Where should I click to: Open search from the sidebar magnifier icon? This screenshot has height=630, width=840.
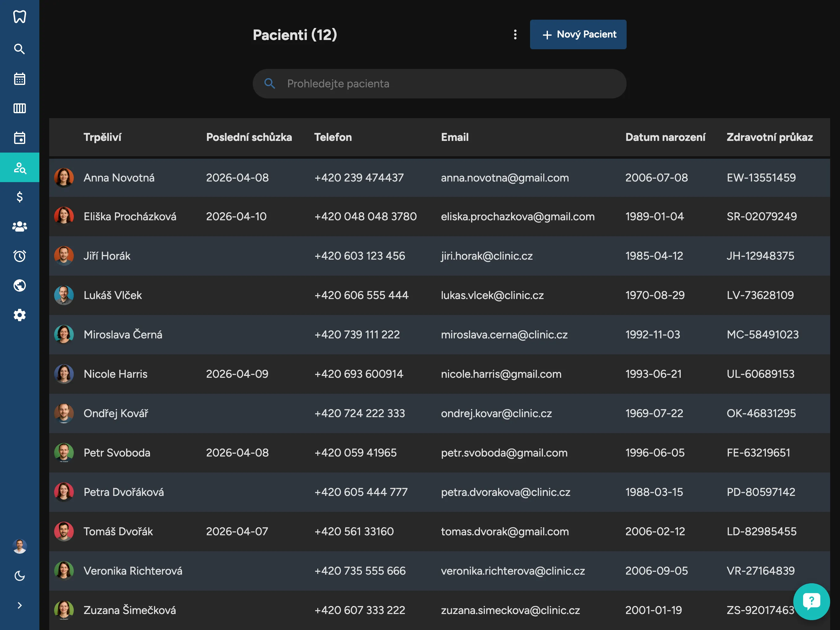tap(19, 49)
